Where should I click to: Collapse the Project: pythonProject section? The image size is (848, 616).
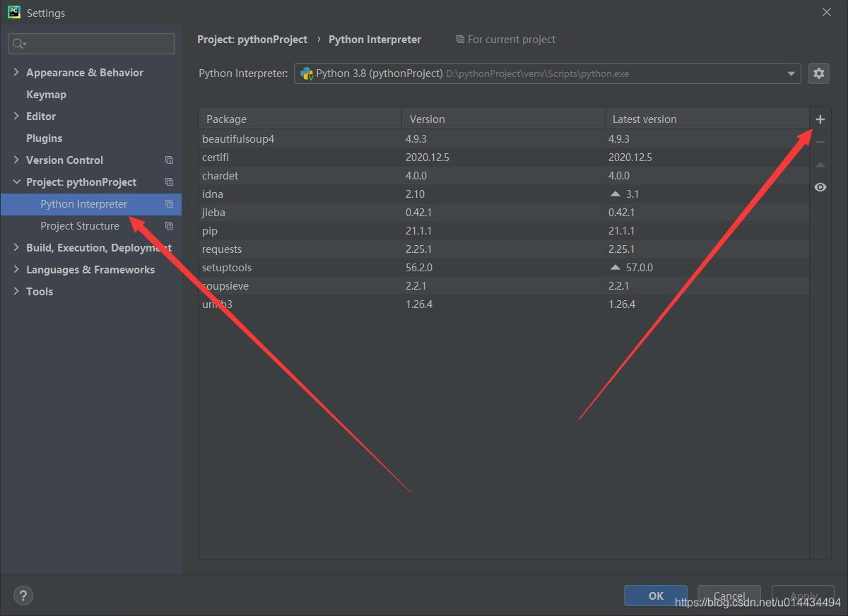click(x=16, y=182)
